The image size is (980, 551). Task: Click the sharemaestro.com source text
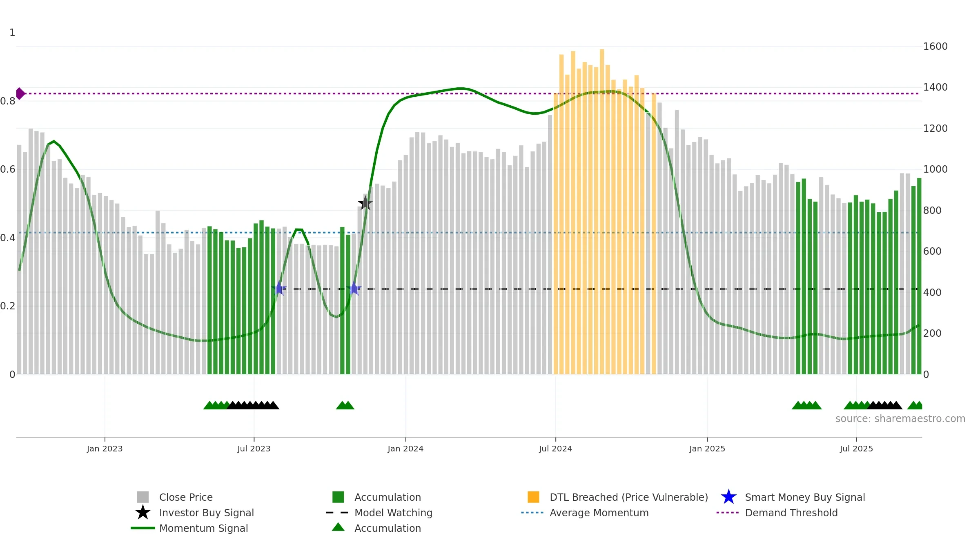click(900, 419)
